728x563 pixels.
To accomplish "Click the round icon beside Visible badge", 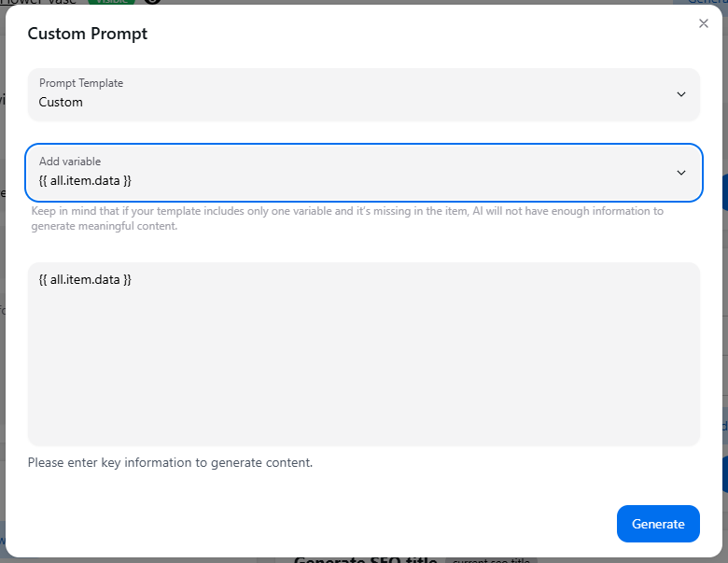I will (152, 2).
